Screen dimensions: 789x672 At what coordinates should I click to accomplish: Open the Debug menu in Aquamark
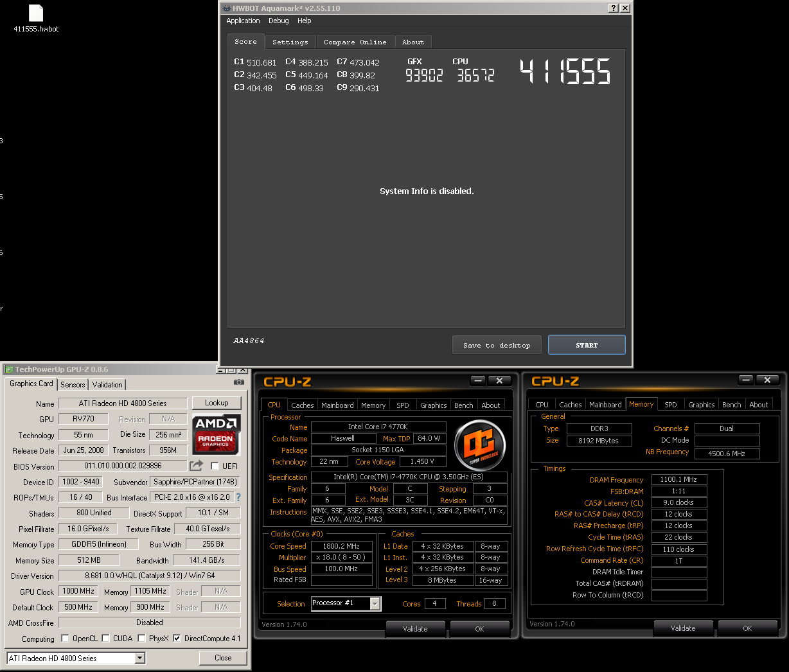click(x=279, y=21)
